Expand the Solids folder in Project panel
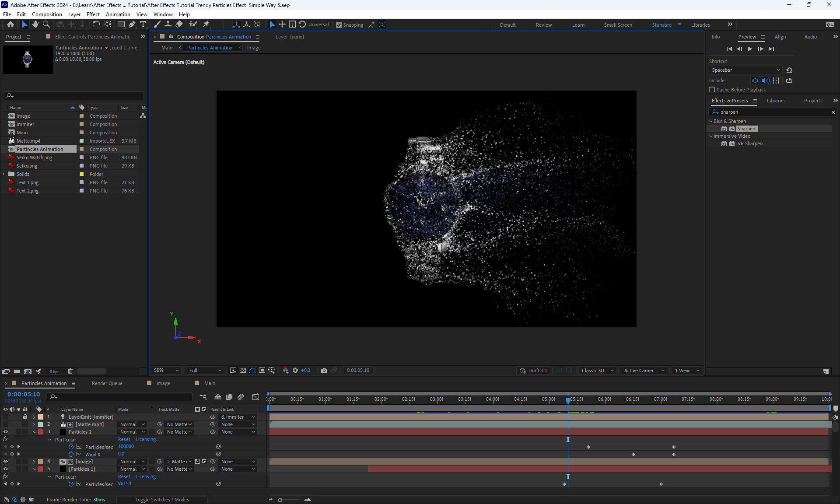Screen dimensions: 840x504 [x=4, y=174]
